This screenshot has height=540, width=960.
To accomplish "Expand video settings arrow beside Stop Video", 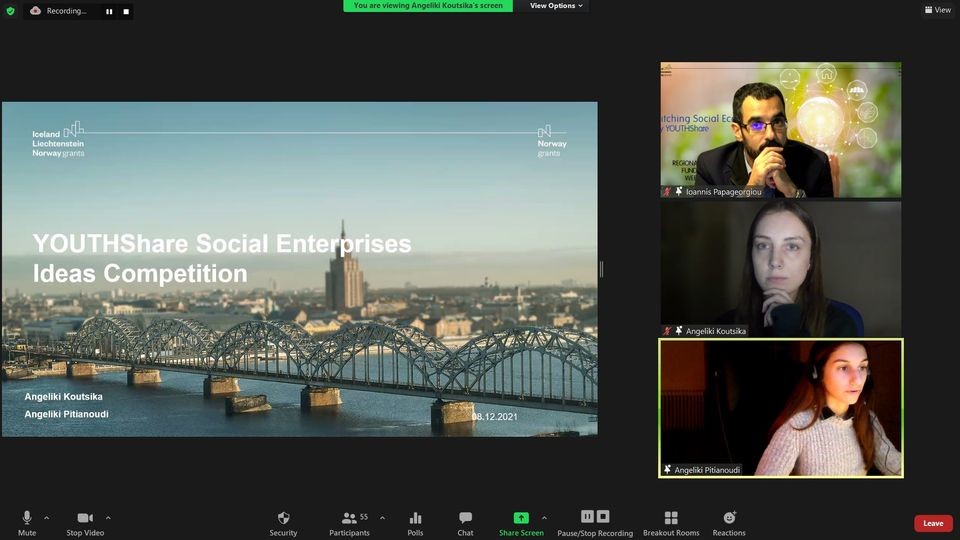I will click(108, 518).
